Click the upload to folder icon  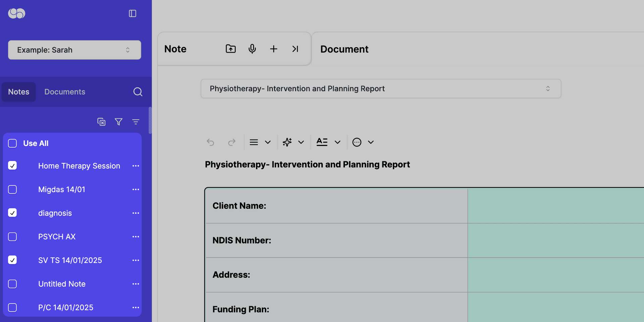click(231, 49)
